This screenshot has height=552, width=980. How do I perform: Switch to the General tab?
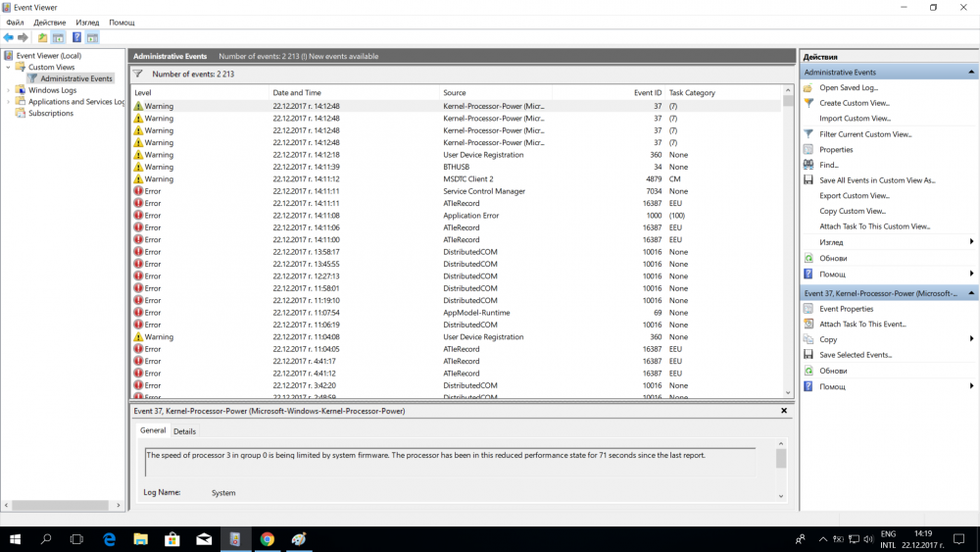(153, 430)
